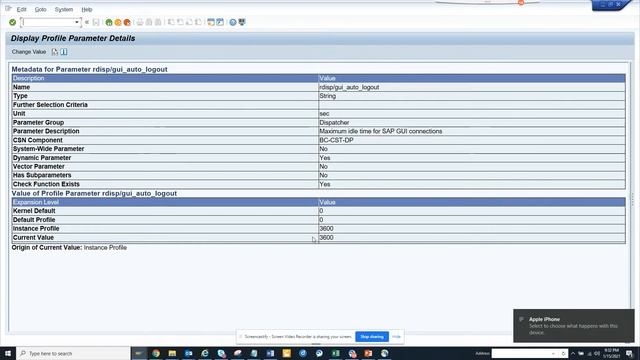
Task: Open Excel from the taskbar
Action: [336, 353]
